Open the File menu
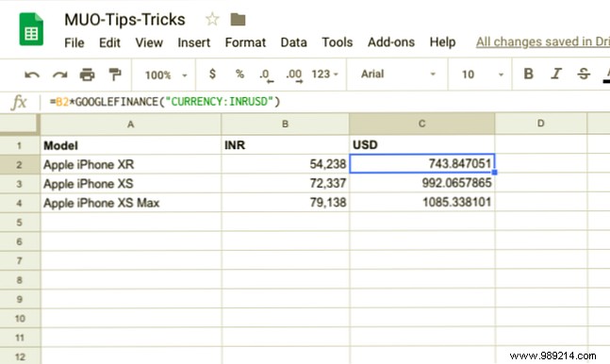610x364 pixels. click(74, 42)
